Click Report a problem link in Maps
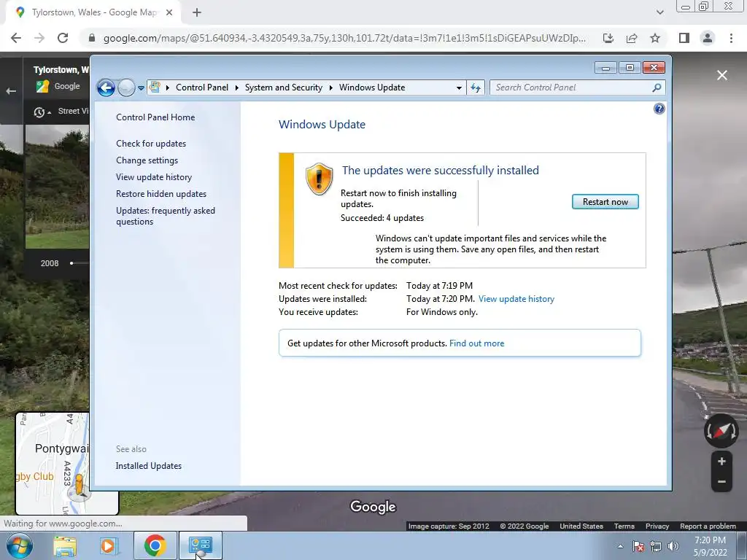 click(x=708, y=526)
